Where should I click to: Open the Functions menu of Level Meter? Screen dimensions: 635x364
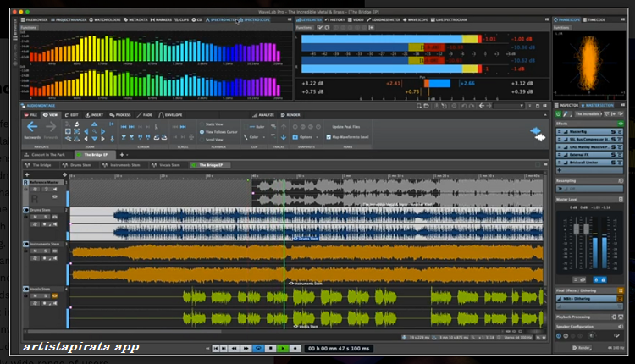(x=304, y=28)
